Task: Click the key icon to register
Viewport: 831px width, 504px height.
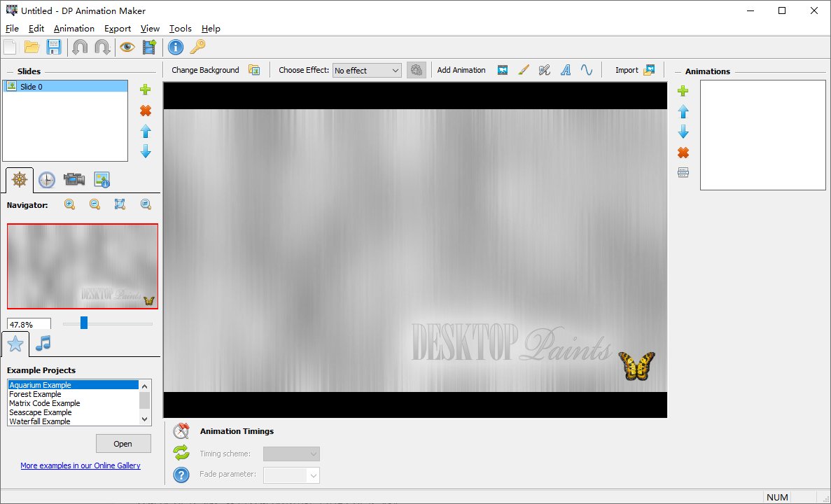Action: pyautogui.click(x=198, y=47)
